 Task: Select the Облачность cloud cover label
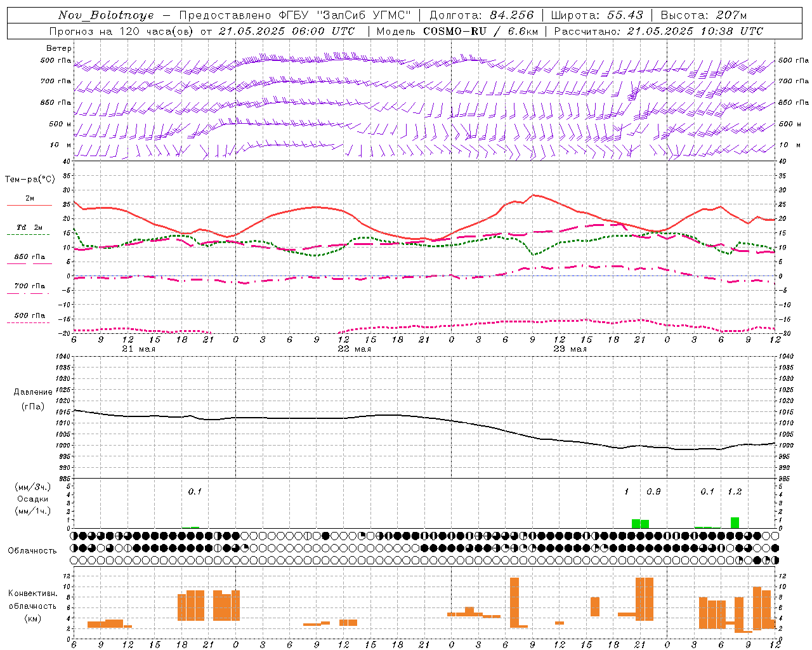32,551
